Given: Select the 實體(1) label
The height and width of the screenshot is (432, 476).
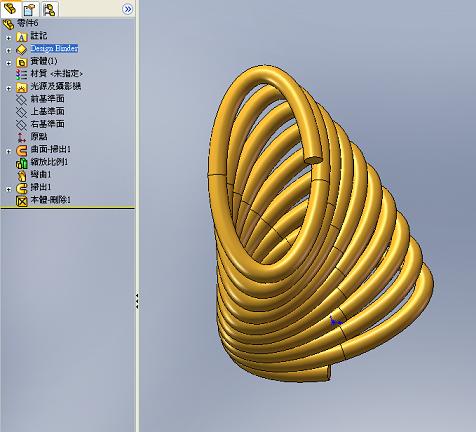Looking at the screenshot, I should click(44, 61).
